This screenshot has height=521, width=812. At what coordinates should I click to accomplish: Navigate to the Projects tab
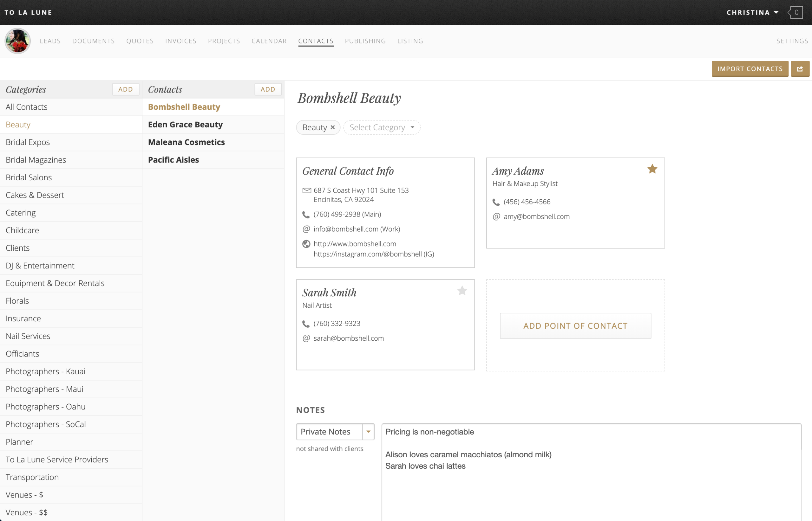click(224, 41)
